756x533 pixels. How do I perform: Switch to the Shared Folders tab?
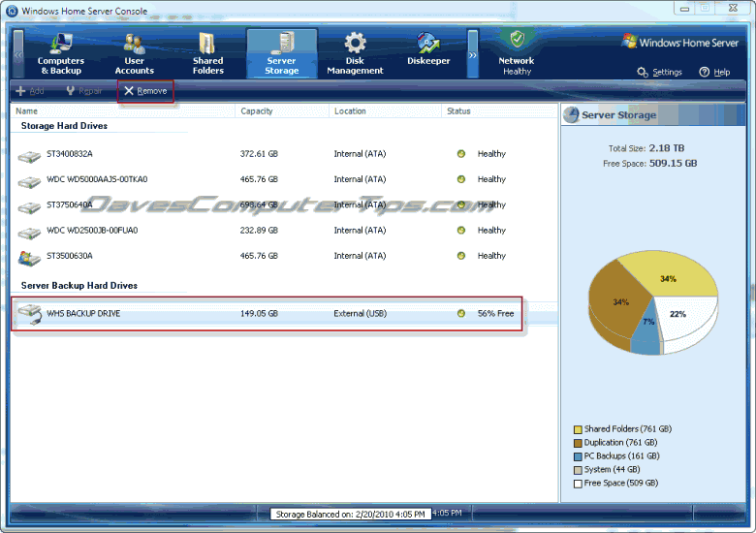point(207,54)
